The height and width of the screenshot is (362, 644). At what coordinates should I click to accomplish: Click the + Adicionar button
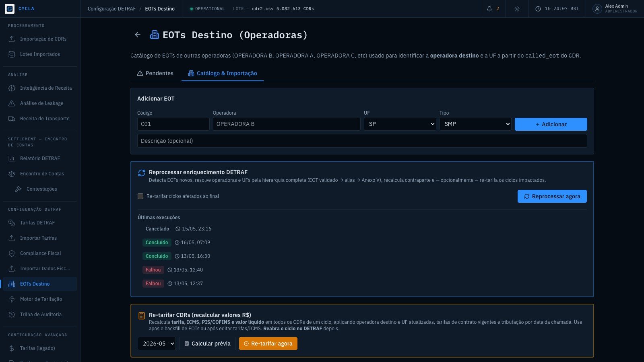tap(551, 124)
